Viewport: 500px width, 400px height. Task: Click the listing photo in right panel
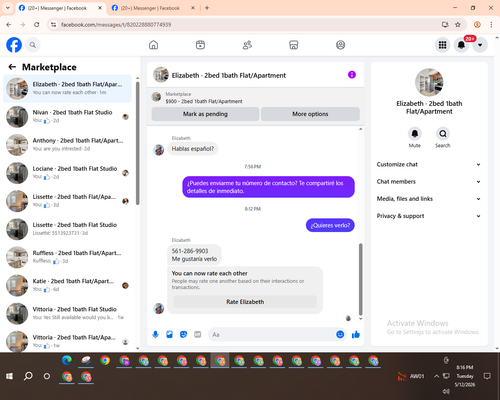coord(429,82)
